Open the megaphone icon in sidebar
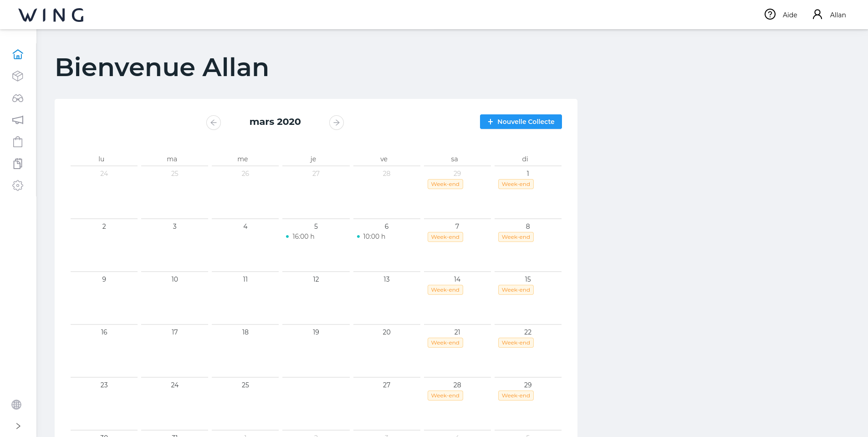 pyautogui.click(x=18, y=120)
